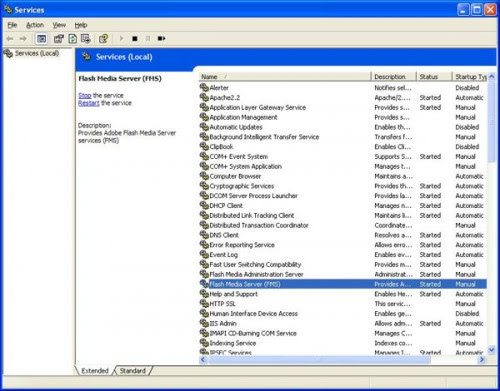Click the vertical scrollbar up arrow
This screenshot has width=500, height=391.
pos(491,77)
